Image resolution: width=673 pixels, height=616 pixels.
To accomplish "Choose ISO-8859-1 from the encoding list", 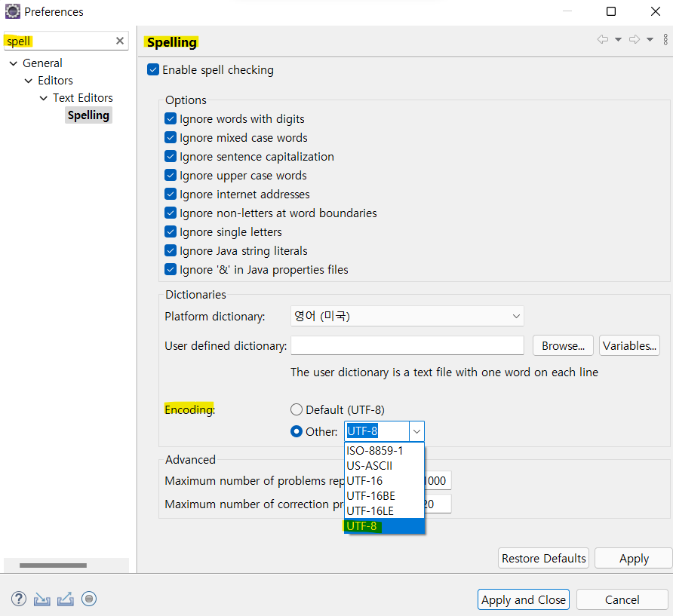I will 384,450.
